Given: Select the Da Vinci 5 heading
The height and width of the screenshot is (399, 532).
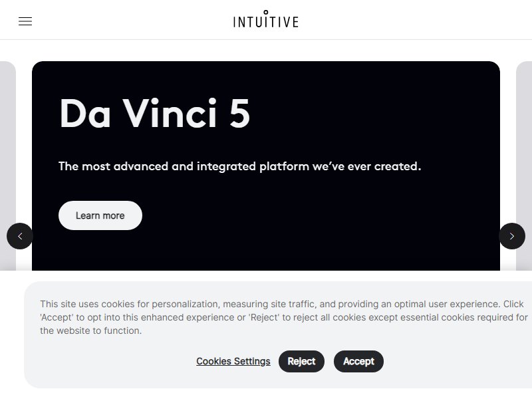Looking at the screenshot, I should tap(155, 113).
